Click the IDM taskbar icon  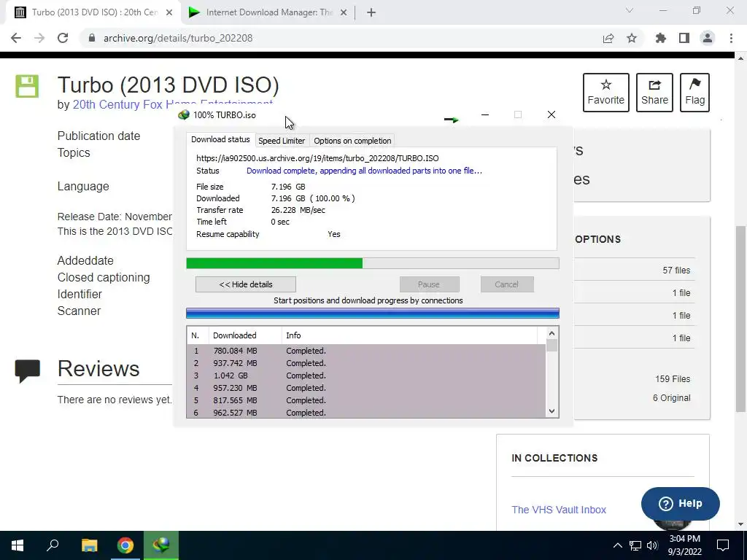point(161,545)
